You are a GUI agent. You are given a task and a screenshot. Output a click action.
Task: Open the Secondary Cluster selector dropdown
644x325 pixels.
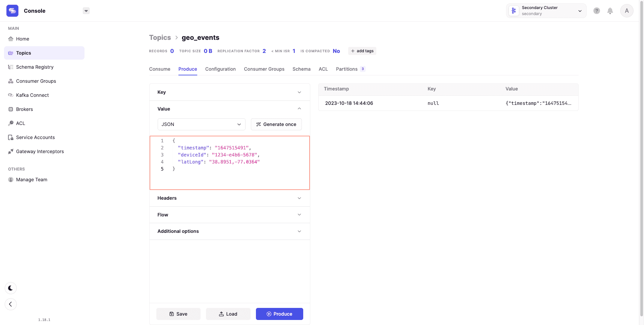[546, 11]
